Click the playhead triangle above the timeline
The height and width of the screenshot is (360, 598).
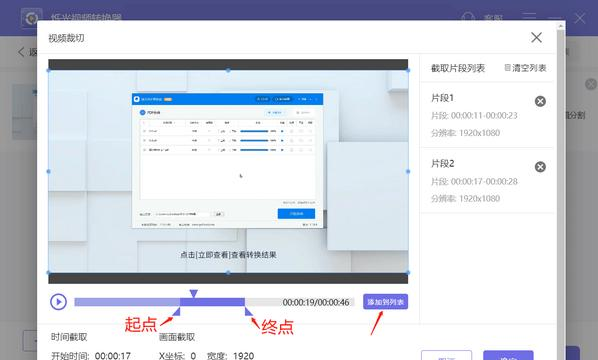pyautogui.click(x=193, y=293)
